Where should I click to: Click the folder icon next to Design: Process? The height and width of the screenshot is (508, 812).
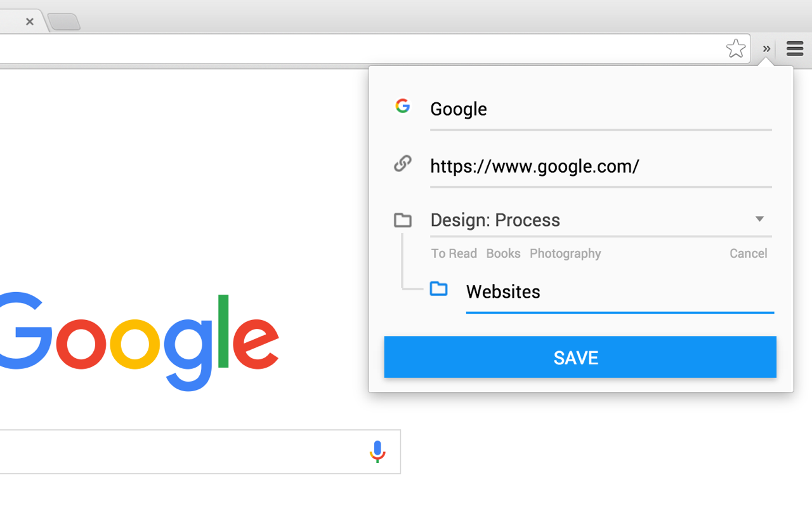tap(402, 219)
